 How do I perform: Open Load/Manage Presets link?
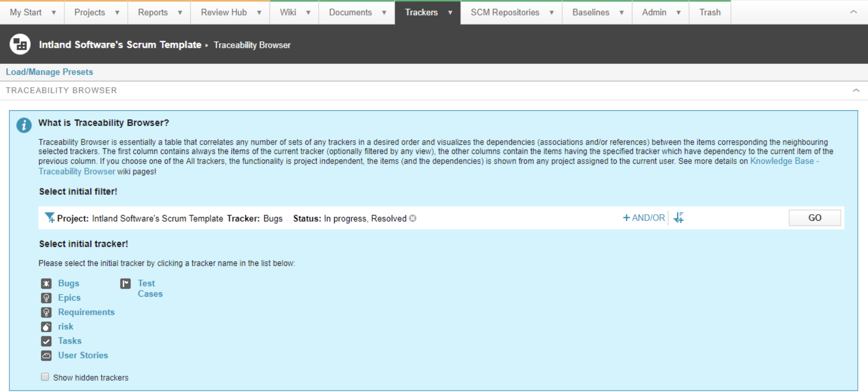point(49,72)
